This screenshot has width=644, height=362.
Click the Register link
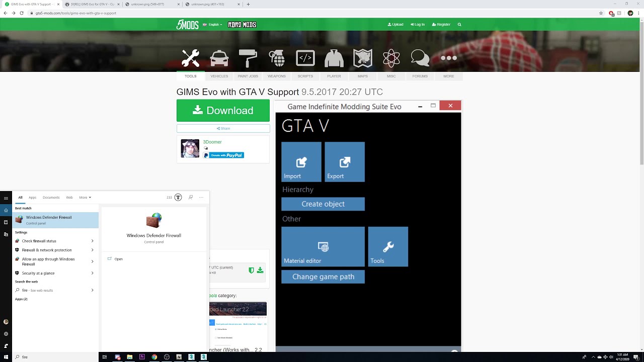tap(441, 24)
